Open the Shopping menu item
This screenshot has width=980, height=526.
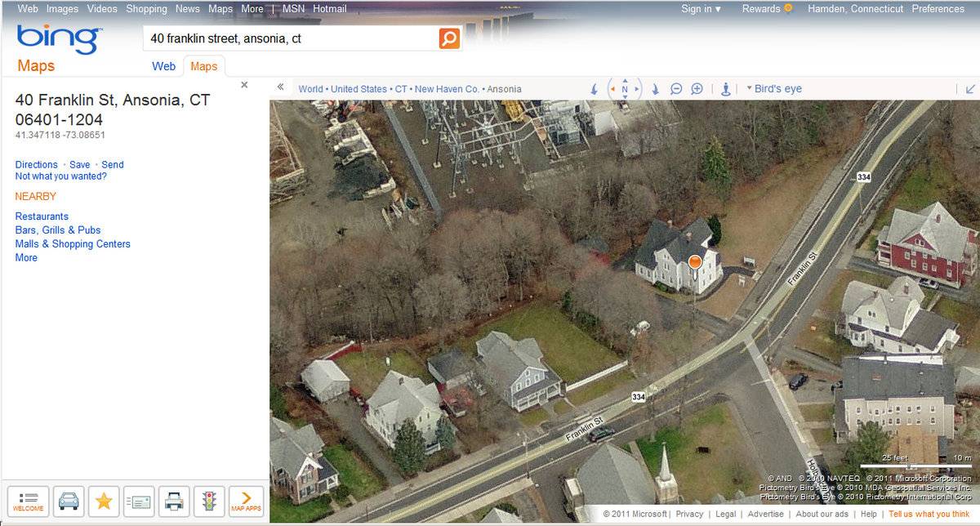click(x=146, y=8)
